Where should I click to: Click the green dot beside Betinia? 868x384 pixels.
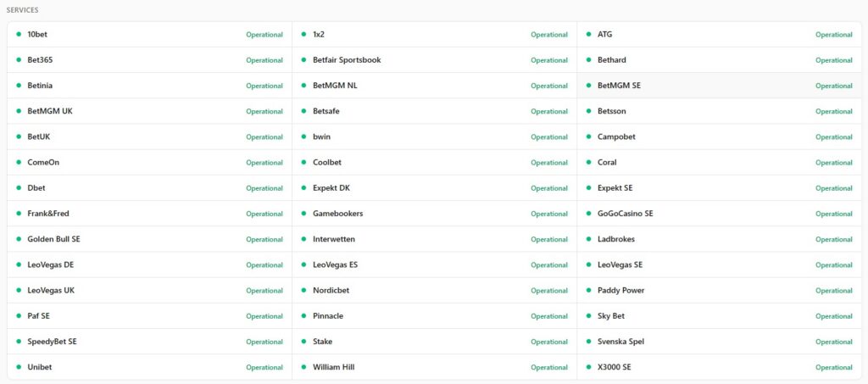click(x=19, y=86)
